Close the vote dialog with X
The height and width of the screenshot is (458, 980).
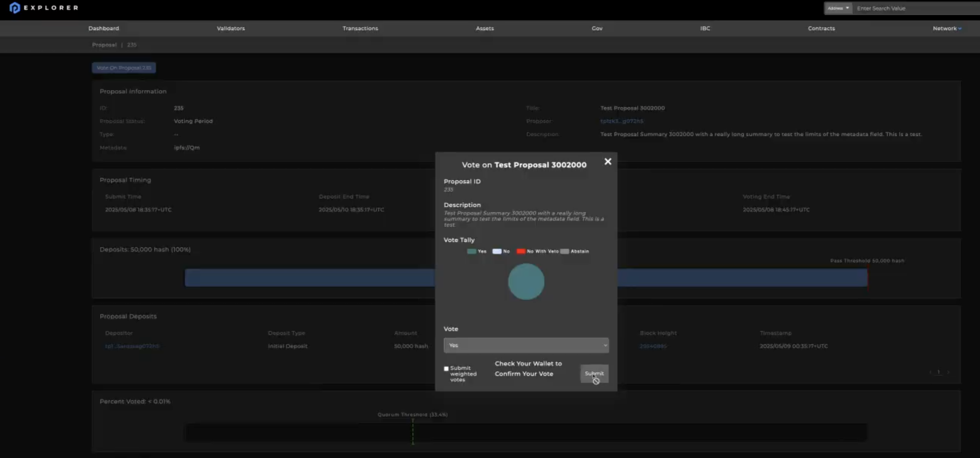click(x=607, y=161)
